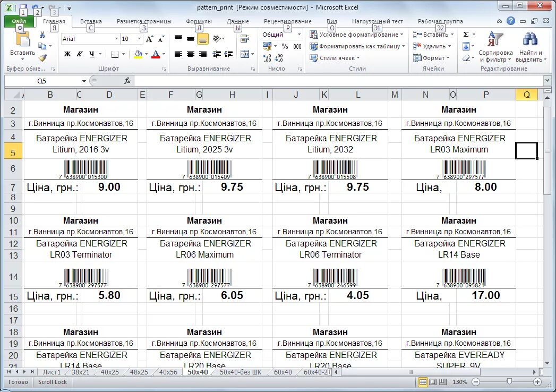Center text horizontally
This screenshot has width=556, height=392.
click(191, 54)
